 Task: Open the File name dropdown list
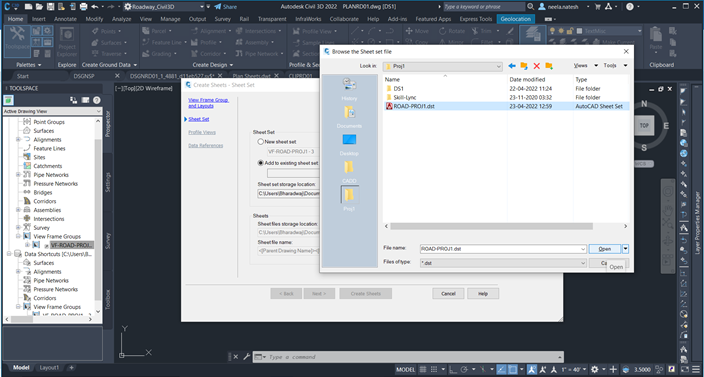(583, 249)
